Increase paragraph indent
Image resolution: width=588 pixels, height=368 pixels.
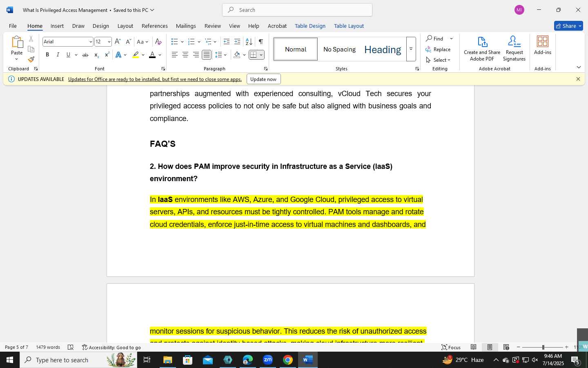coord(237,42)
